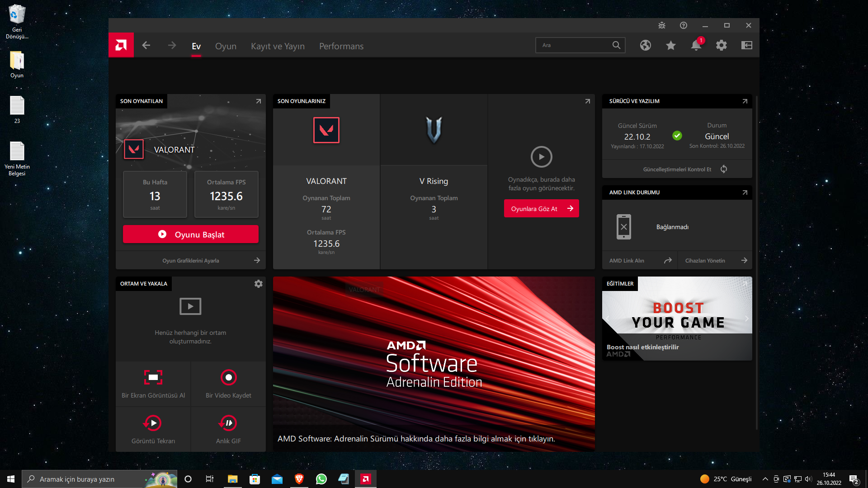Take a screenshot with Bir Ekran Görüntüsü Al
868x488 pixels.
coord(153,377)
